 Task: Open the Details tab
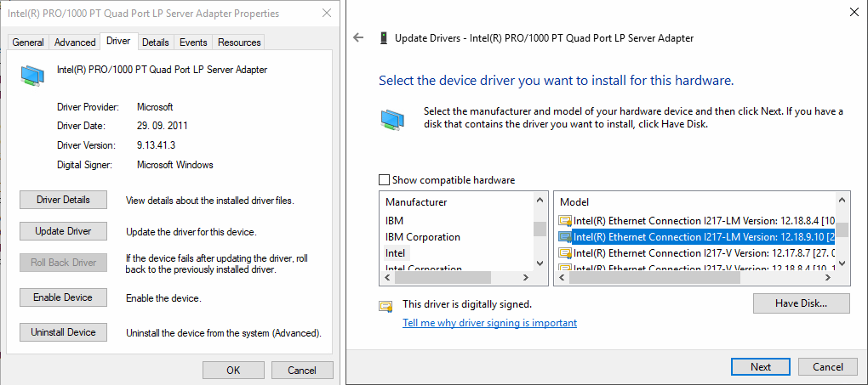click(x=155, y=42)
